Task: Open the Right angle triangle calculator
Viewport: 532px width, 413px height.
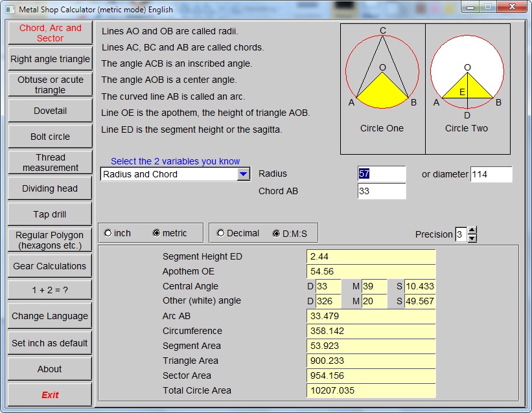Action: pyautogui.click(x=50, y=59)
